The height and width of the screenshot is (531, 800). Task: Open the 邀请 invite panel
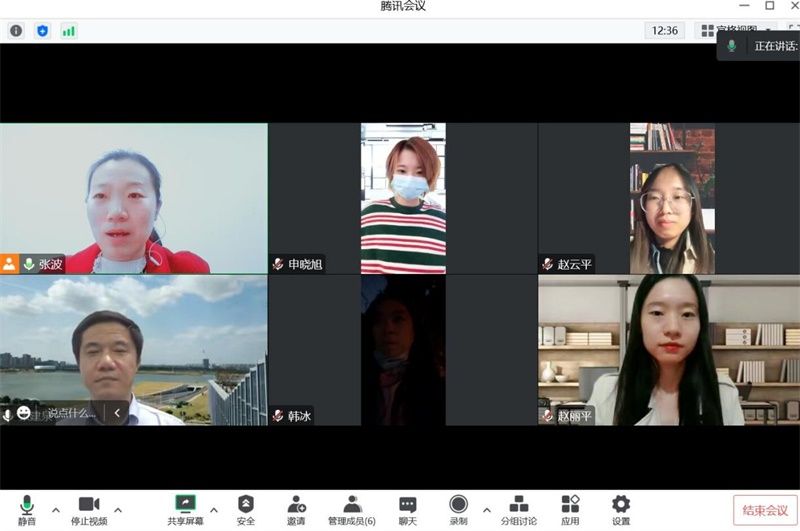coord(296,509)
